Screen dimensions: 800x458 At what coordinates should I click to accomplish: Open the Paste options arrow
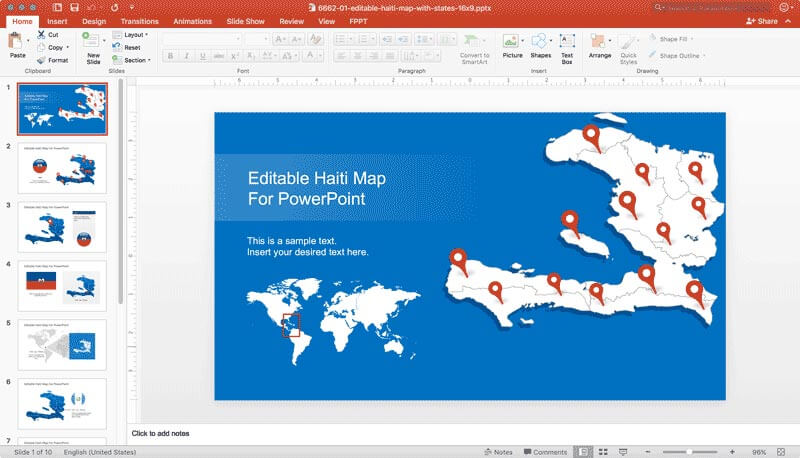click(28, 41)
